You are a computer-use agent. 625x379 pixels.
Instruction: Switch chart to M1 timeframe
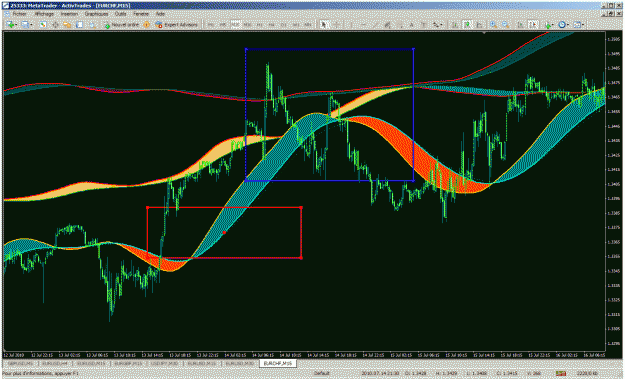(210, 25)
